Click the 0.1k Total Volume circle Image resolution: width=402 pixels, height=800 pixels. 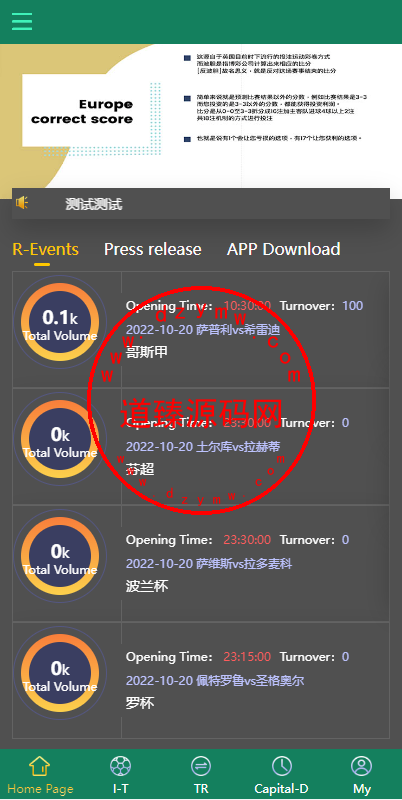click(x=60, y=322)
